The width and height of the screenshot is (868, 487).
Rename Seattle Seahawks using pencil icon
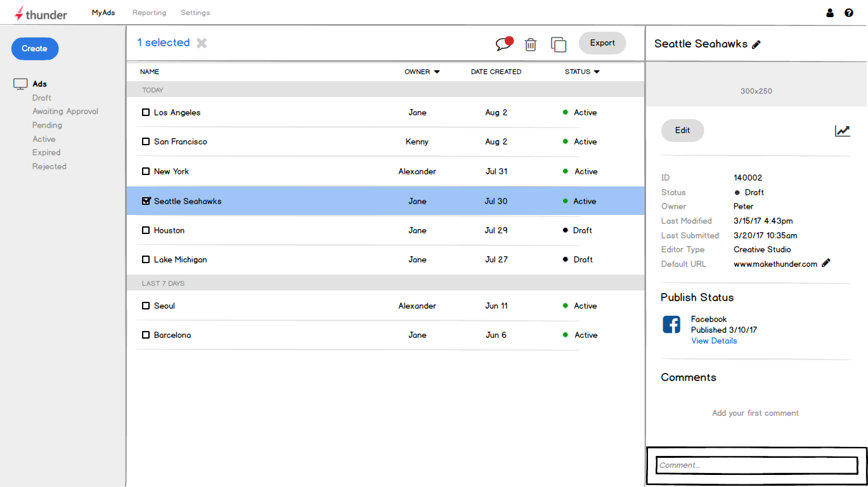coord(756,44)
